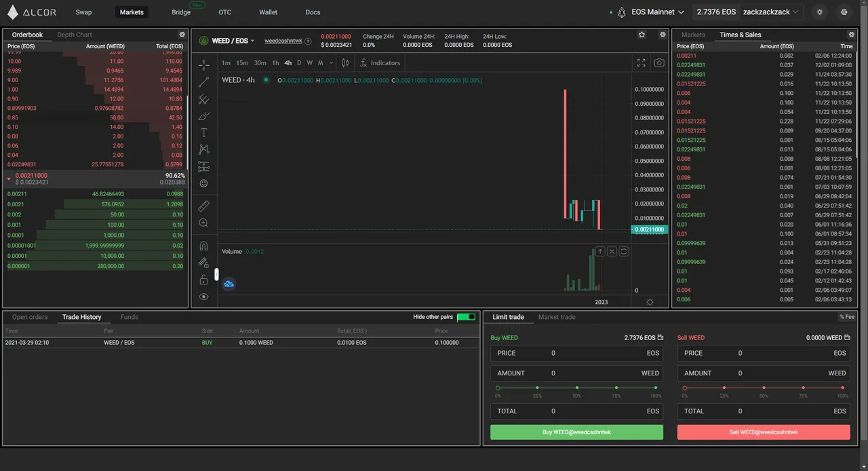Open the EOS Mainnet network dropdown
Image resolution: width=868 pixels, height=471 pixels.
[651, 12]
